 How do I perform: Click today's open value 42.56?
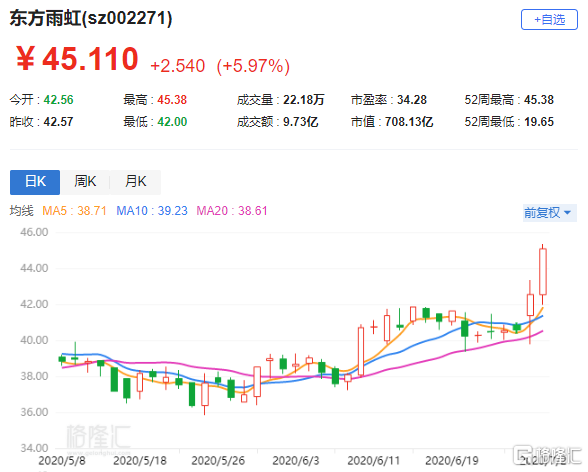pos(58,100)
